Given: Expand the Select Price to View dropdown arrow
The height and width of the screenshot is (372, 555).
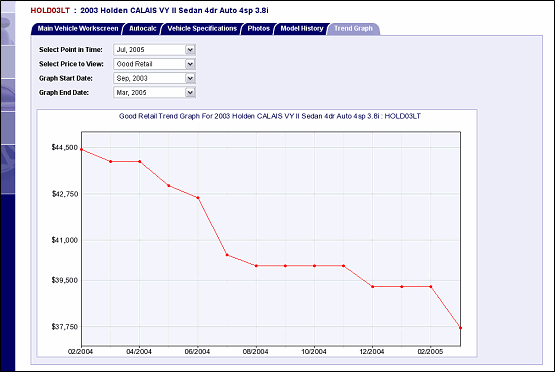Looking at the screenshot, I should click(x=190, y=64).
